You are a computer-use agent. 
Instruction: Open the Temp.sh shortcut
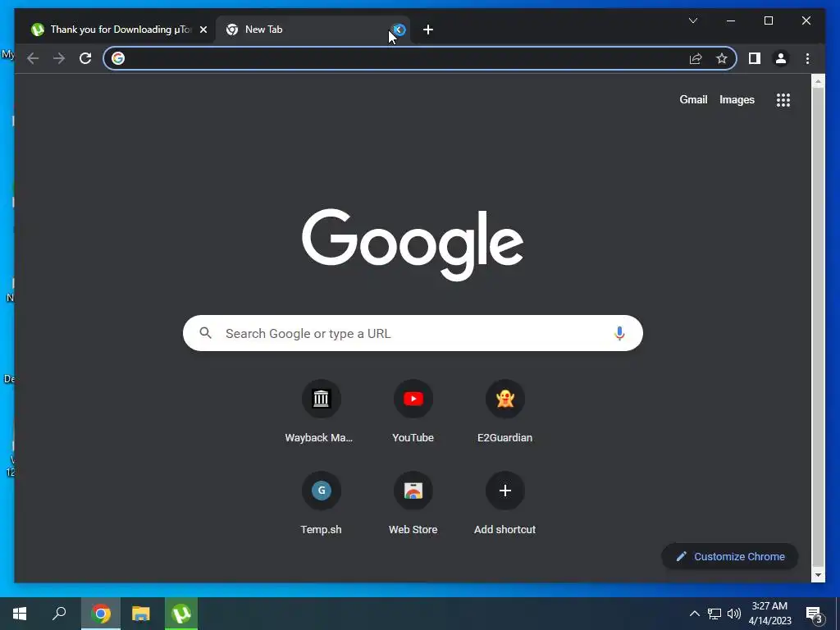pyautogui.click(x=321, y=503)
